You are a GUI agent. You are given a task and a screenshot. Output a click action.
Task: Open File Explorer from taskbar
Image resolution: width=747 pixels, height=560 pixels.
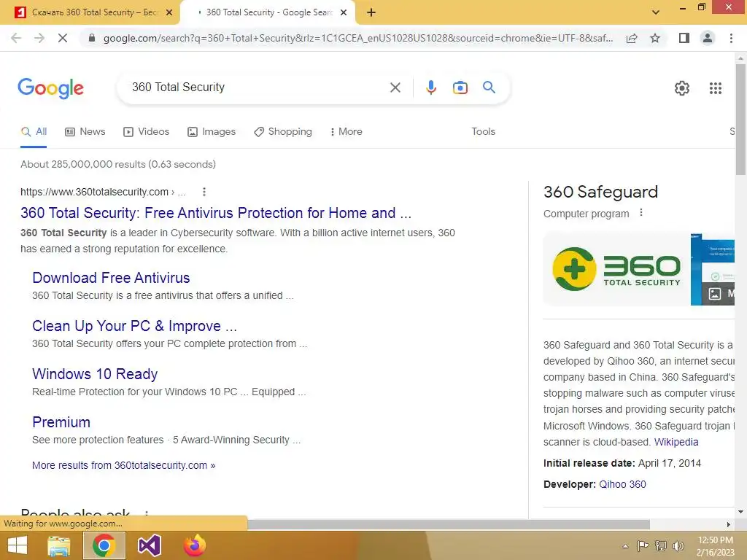pos(59,545)
